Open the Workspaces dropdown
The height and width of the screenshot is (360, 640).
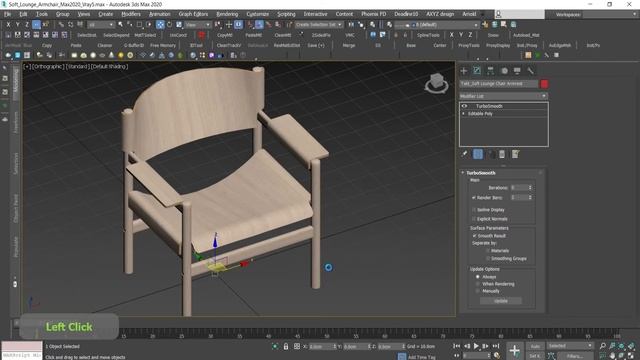pos(611,14)
